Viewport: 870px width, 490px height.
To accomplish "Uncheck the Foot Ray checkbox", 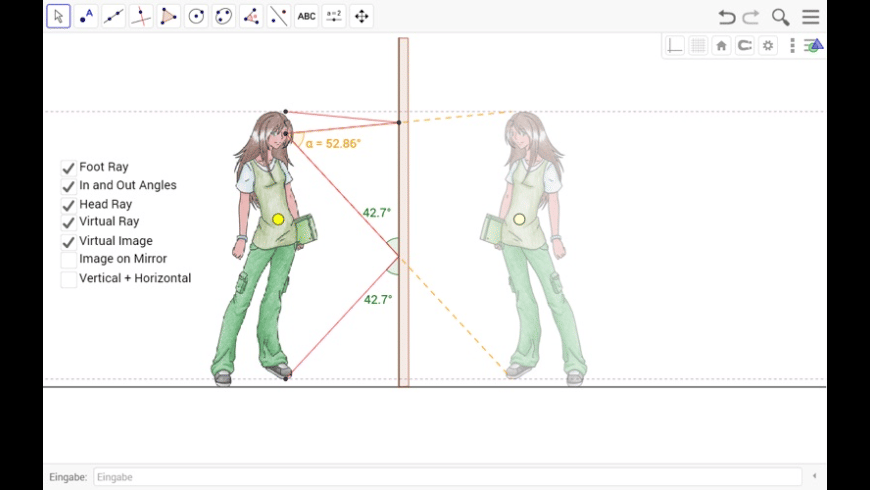I will [68, 168].
